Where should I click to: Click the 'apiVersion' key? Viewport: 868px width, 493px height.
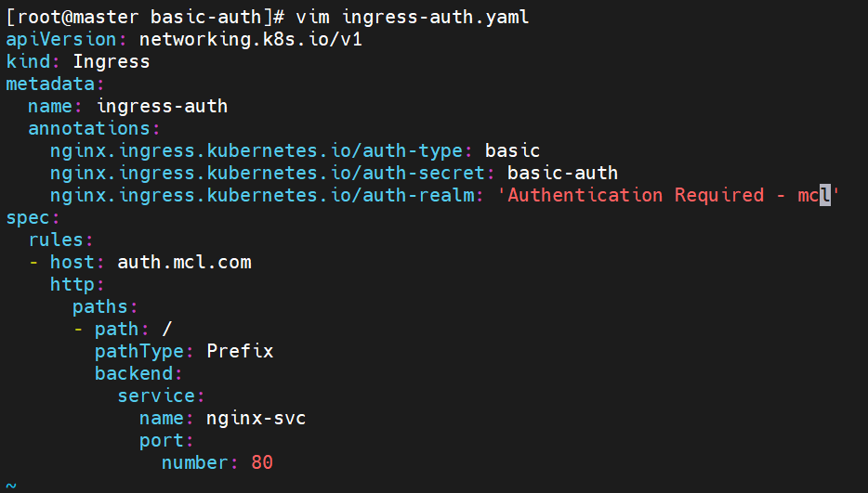61,39
